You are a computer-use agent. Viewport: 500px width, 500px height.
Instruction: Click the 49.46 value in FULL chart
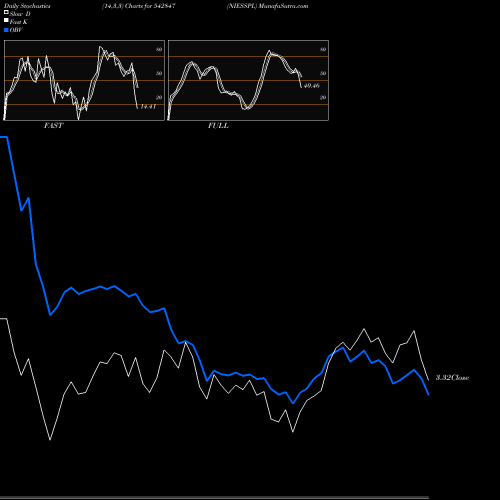pyautogui.click(x=312, y=86)
